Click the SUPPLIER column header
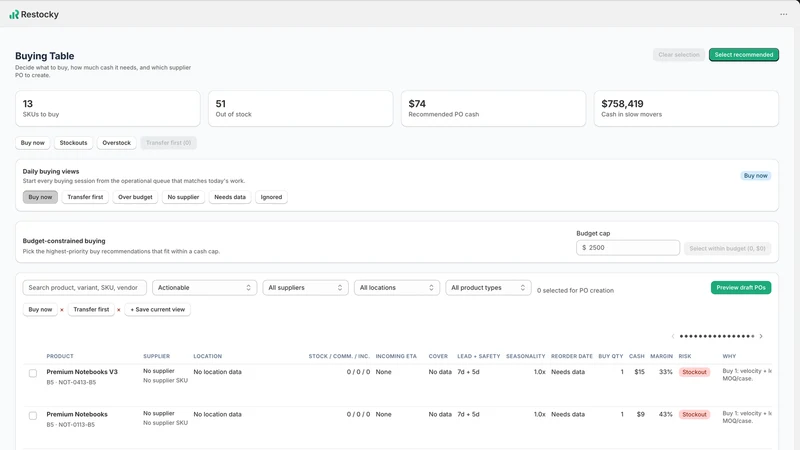 (x=157, y=356)
